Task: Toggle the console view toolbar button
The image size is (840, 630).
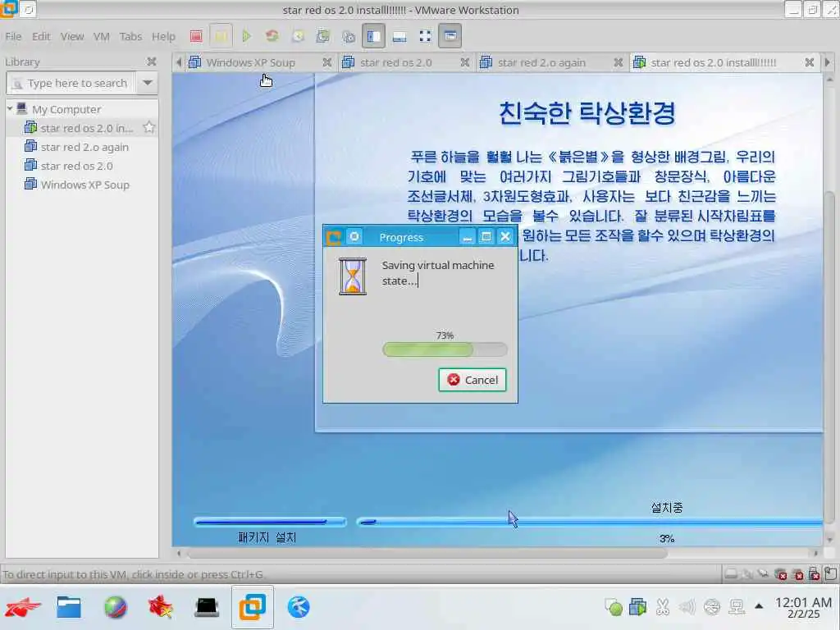Action: [450, 36]
